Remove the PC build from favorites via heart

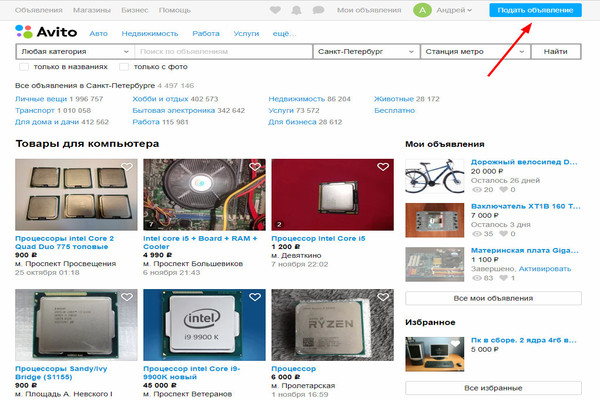click(455, 343)
